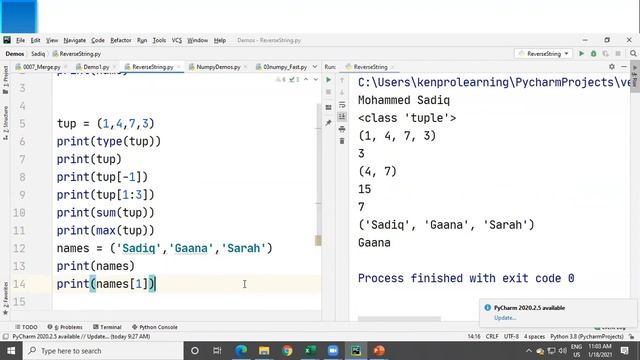
Task: Click Run console horizontal scrollbar
Action: coord(399,318)
